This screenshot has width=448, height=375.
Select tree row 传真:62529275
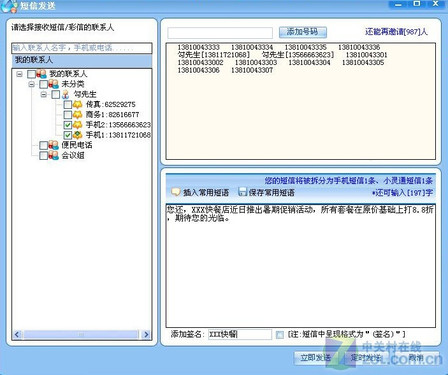click(x=111, y=105)
